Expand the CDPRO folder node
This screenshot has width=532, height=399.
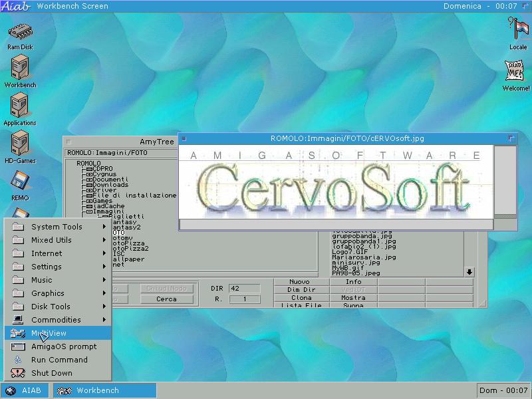click(89, 169)
